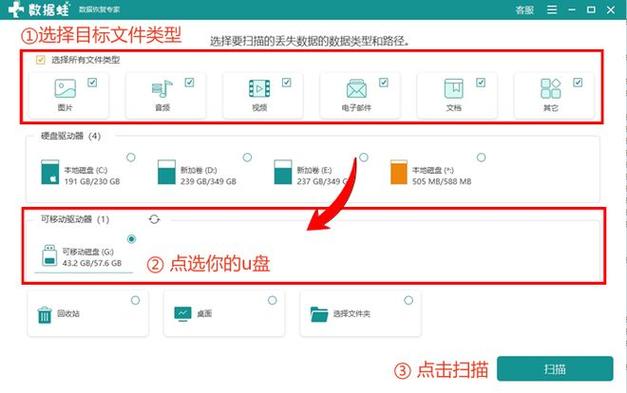Minimize the 数据蛙 window
The height and width of the screenshot is (393, 627).
(572, 10)
